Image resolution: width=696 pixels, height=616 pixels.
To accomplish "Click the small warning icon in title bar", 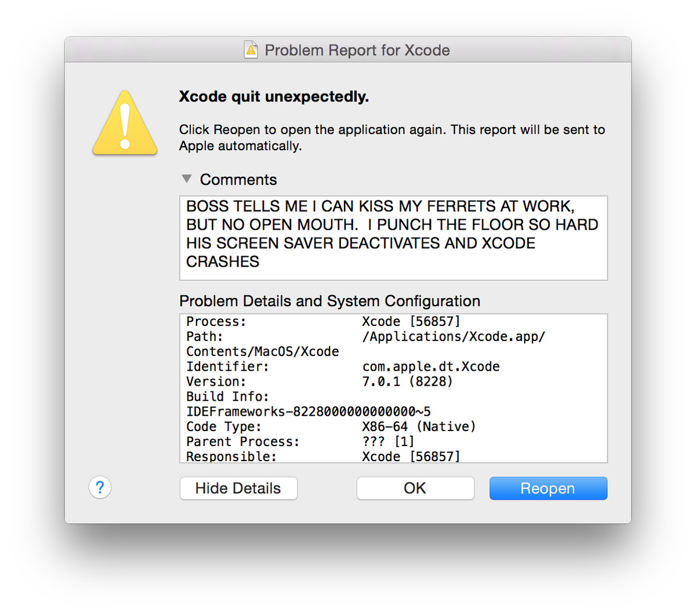I will [251, 50].
